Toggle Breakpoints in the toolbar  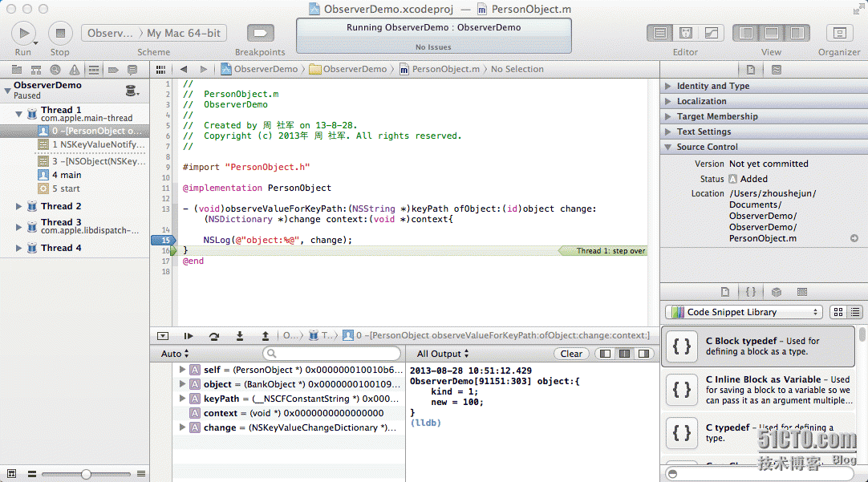tap(260, 33)
